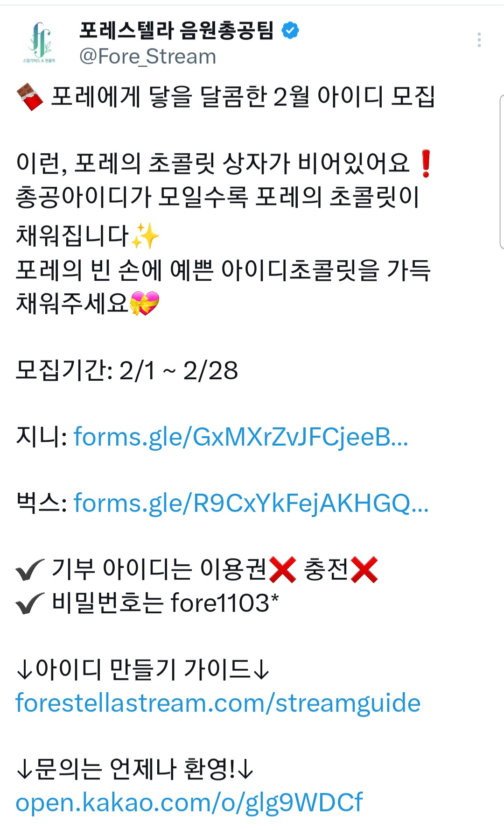
Task: Tap the red exclamation mark emoji
Action: [426, 164]
